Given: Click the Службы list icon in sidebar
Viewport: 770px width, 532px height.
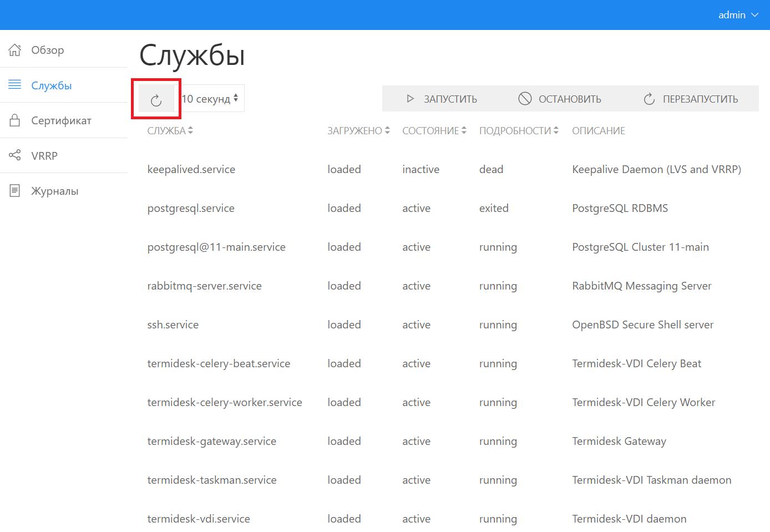Looking at the screenshot, I should 15,85.
